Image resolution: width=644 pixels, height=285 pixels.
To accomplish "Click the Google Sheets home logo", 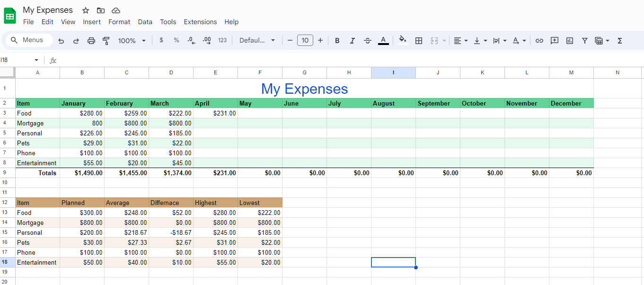I will [x=10, y=16].
